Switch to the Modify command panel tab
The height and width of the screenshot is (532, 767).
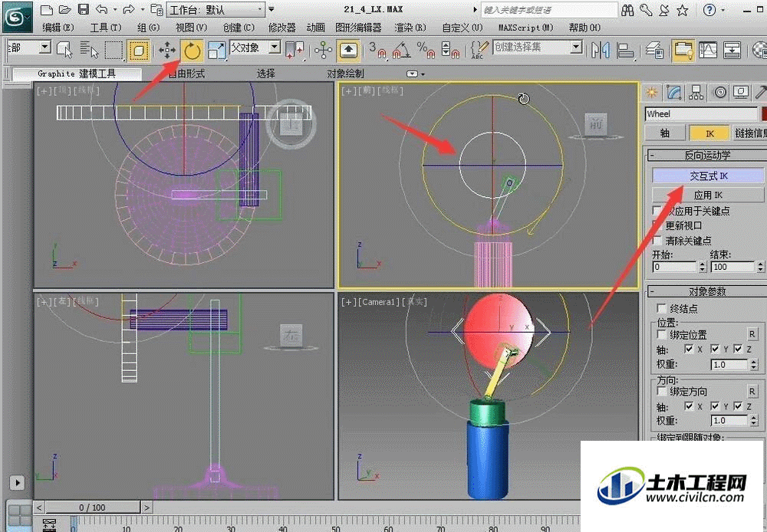pyautogui.click(x=674, y=92)
